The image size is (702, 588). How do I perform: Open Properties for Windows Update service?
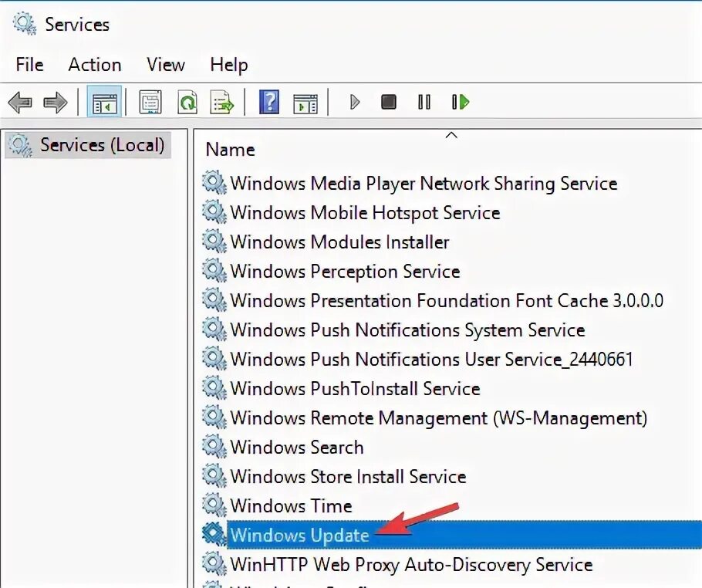150,101
